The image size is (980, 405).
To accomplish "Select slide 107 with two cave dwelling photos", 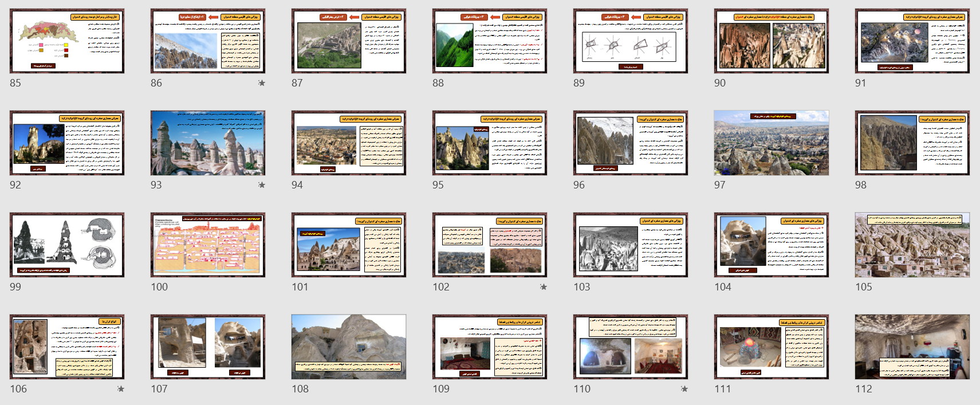I will pos(208,347).
